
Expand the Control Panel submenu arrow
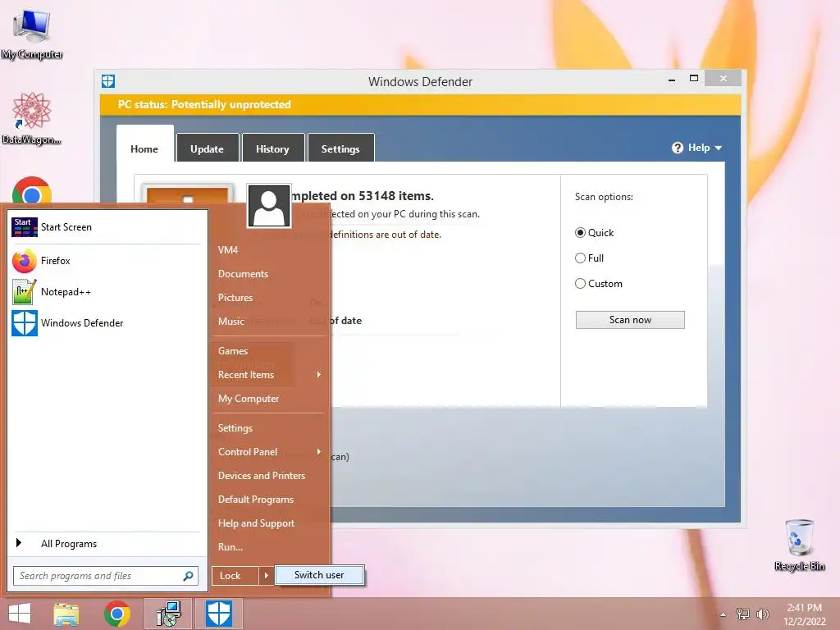pos(319,452)
